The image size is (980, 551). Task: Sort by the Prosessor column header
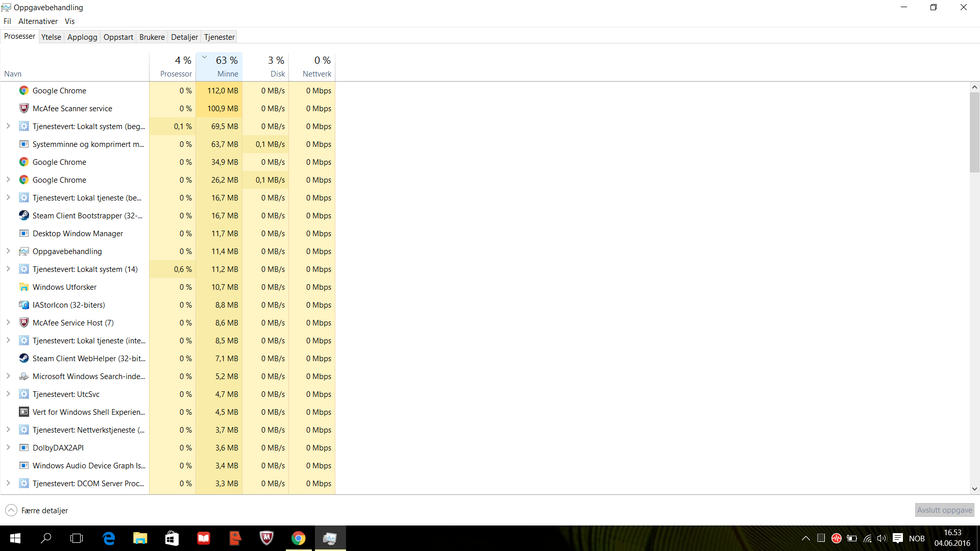point(173,66)
